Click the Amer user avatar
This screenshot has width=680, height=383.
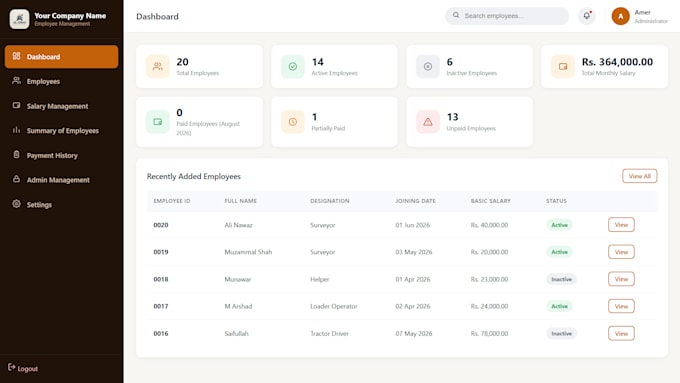coord(621,16)
